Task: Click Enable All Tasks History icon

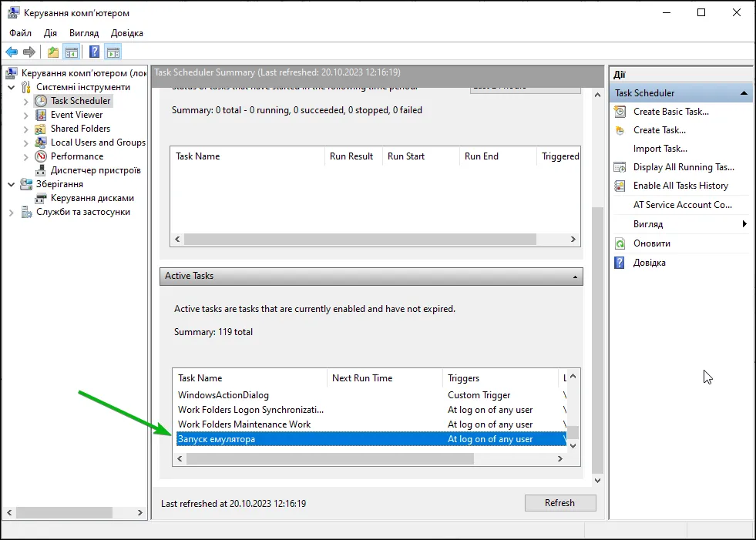Action: pyautogui.click(x=620, y=186)
